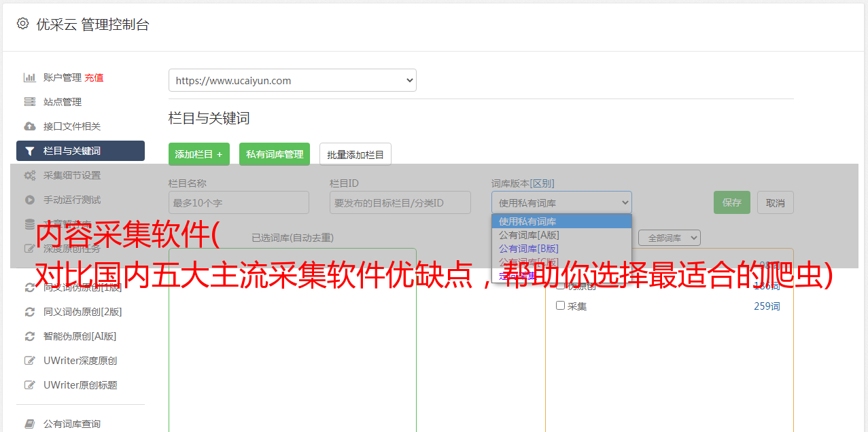The width and height of the screenshot is (868, 432).
Task: Click the gear icon beside 优采云 管理控制台
Action: 22,24
